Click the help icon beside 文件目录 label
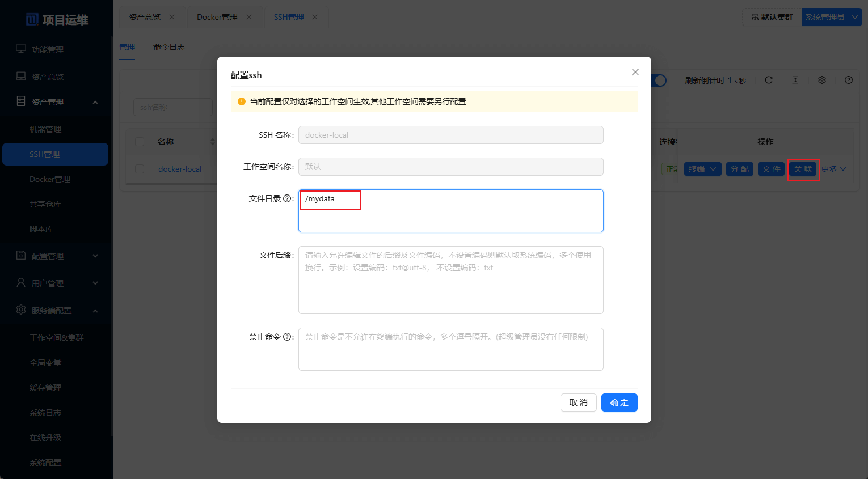The width and height of the screenshot is (868, 479). click(288, 199)
